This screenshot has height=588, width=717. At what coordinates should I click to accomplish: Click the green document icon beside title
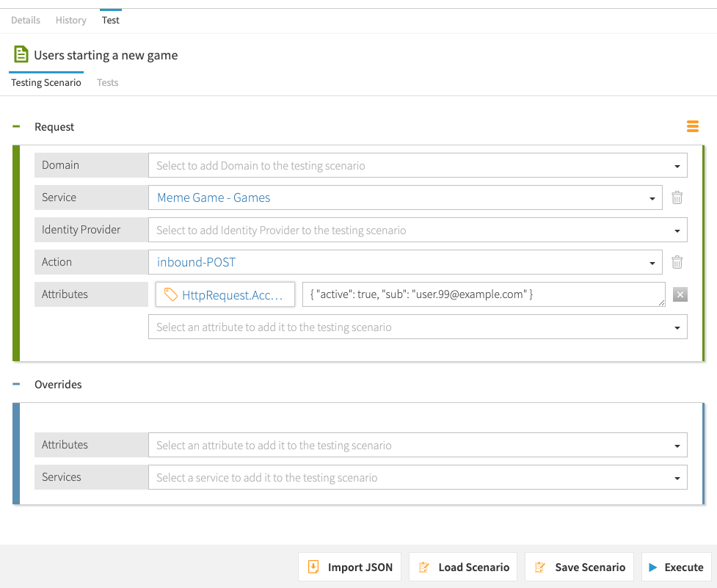click(x=21, y=54)
